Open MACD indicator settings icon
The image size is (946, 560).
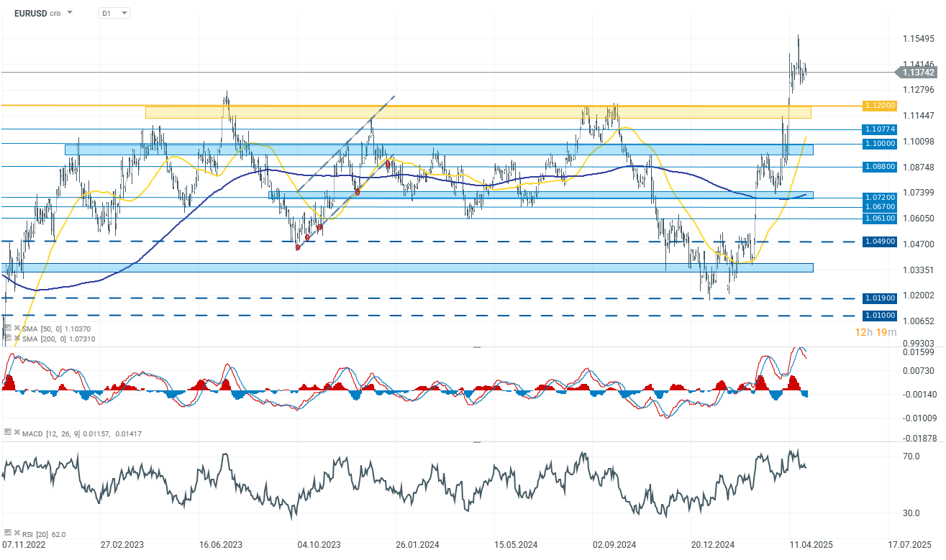pyautogui.click(x=8, y=431)
